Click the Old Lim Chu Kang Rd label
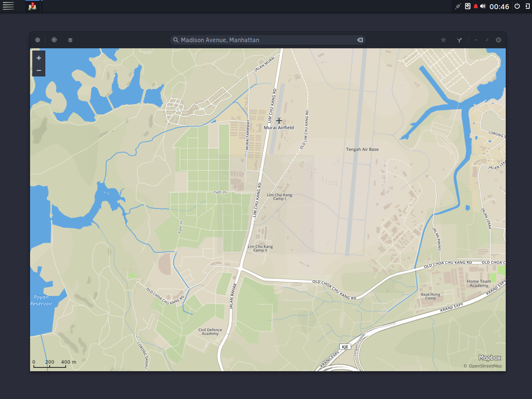Screen dimensions: 532x399 pyautogui.click(x=305, y=129)
